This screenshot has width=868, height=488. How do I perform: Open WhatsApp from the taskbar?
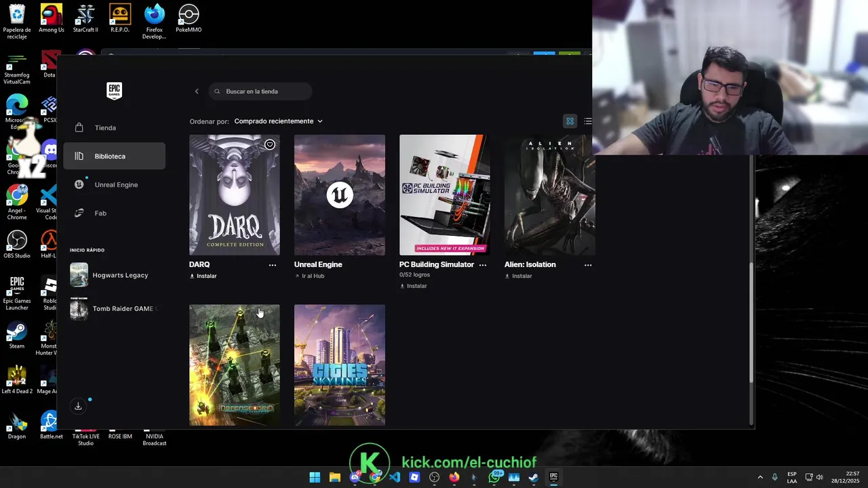click(494, 477)
